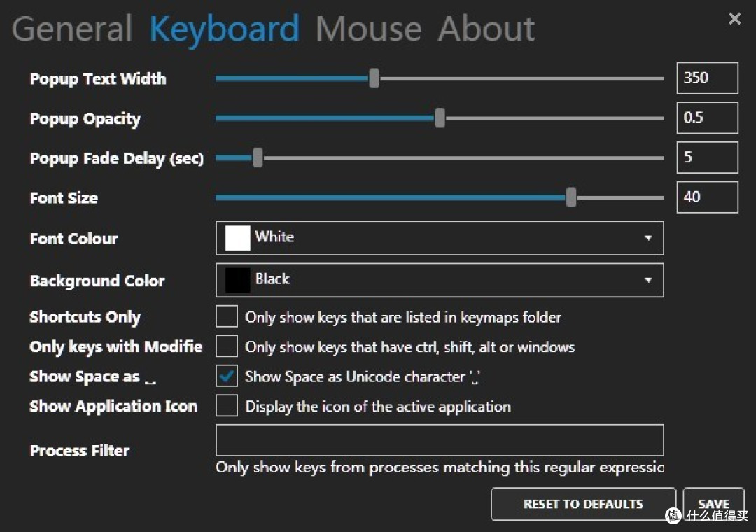756x532 pixels.
Task: Click the white Font Colour swatch
Action: coord(238,238)
